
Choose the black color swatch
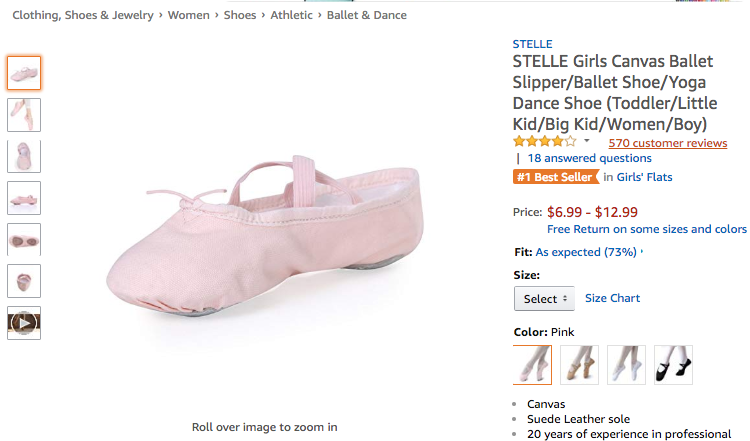673,365
